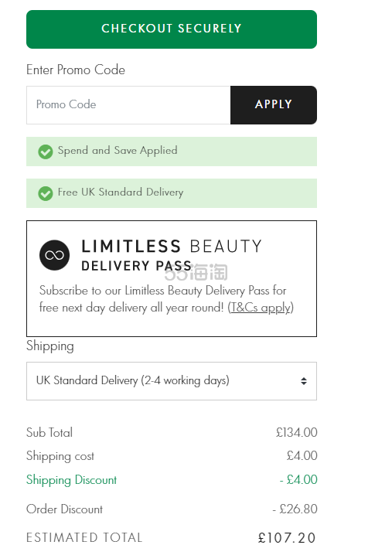Click the Enter Promo Code label
The height and width of the screenshot is (545, 392).
pos(76,70)
